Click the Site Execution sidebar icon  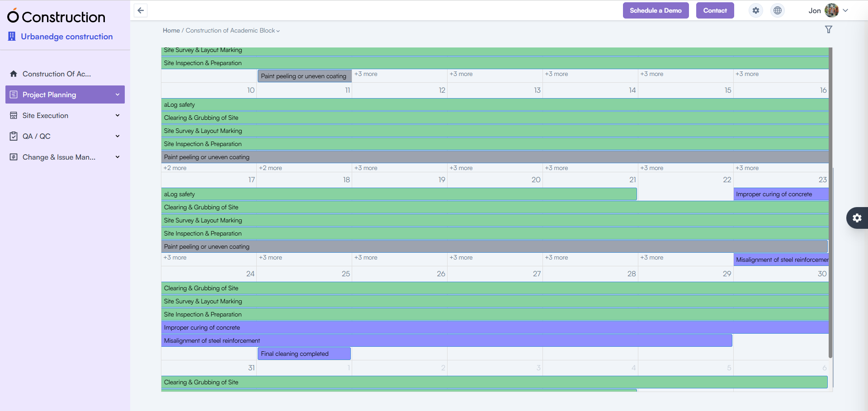coord(13,115)
